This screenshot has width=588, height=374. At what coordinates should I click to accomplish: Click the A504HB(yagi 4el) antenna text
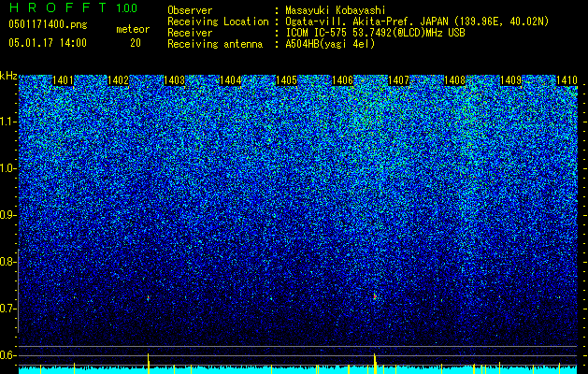pyautogui.click(x=330, y=44)
